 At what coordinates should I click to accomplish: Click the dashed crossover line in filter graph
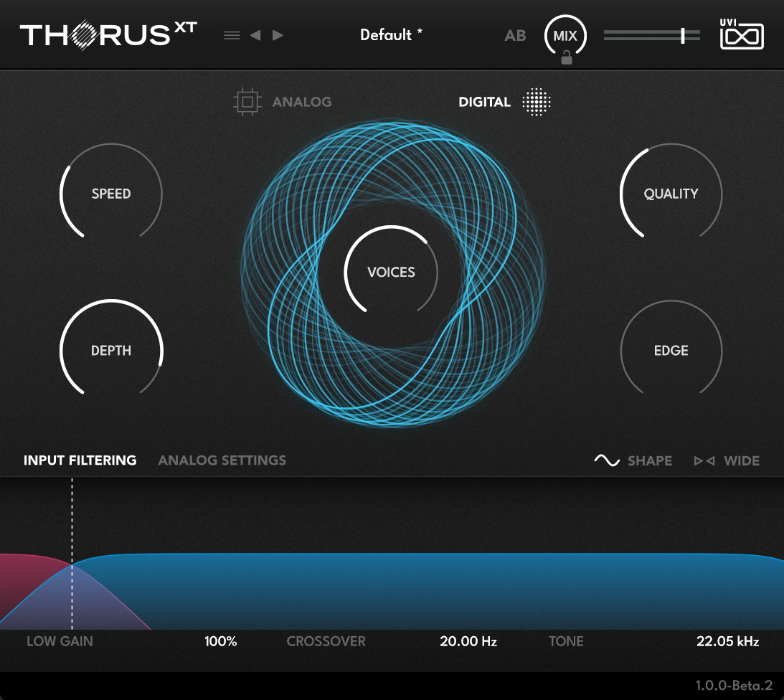pyautogui.click(x=72, y=554)
